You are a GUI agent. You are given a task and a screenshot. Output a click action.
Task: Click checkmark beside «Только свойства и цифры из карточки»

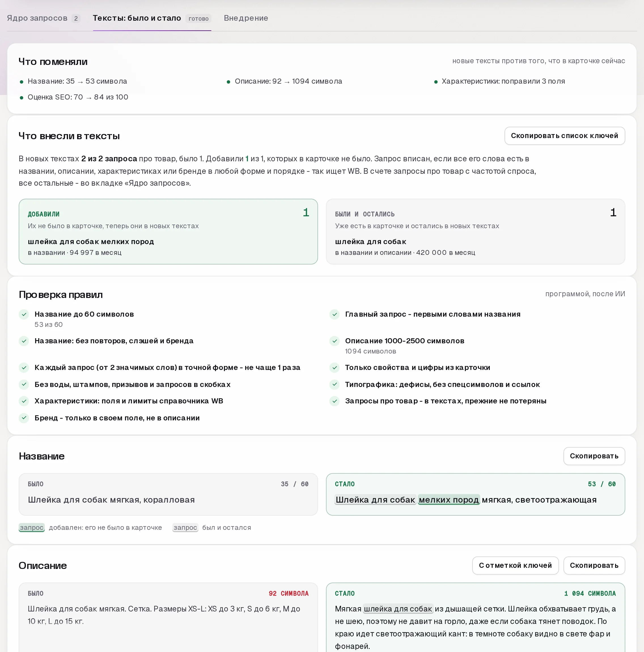334,368
